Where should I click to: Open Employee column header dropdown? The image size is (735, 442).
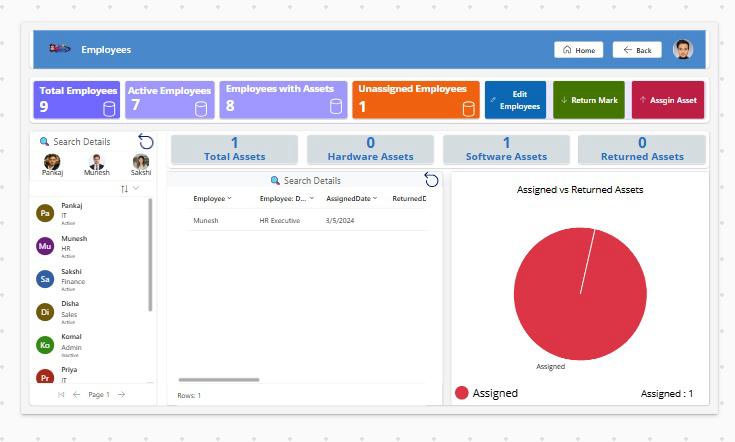click(x=229, y=198)
